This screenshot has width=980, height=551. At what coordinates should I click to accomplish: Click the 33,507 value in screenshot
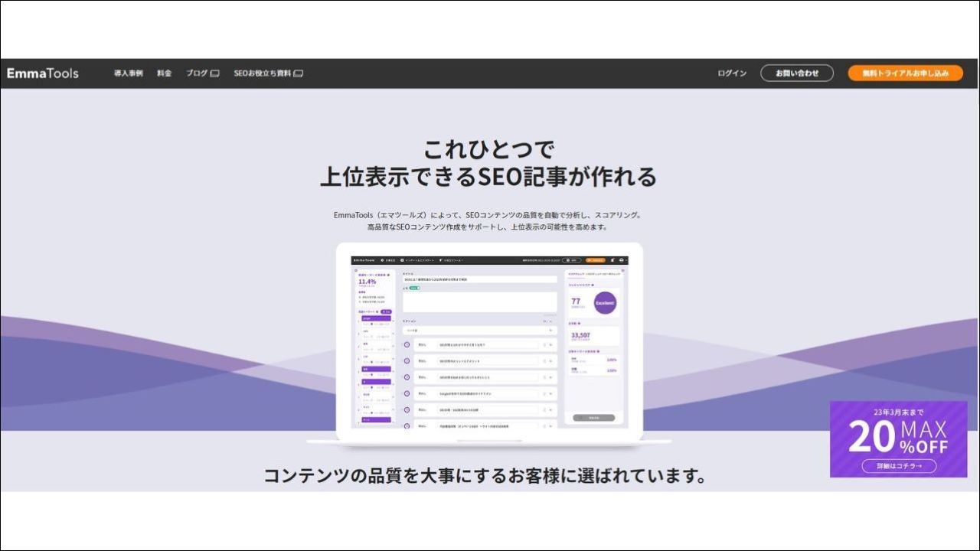580,335
